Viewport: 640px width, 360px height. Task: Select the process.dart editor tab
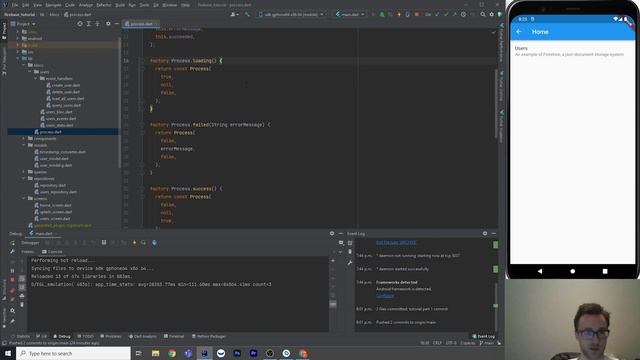pyautogui.click(x=141, y=24)
